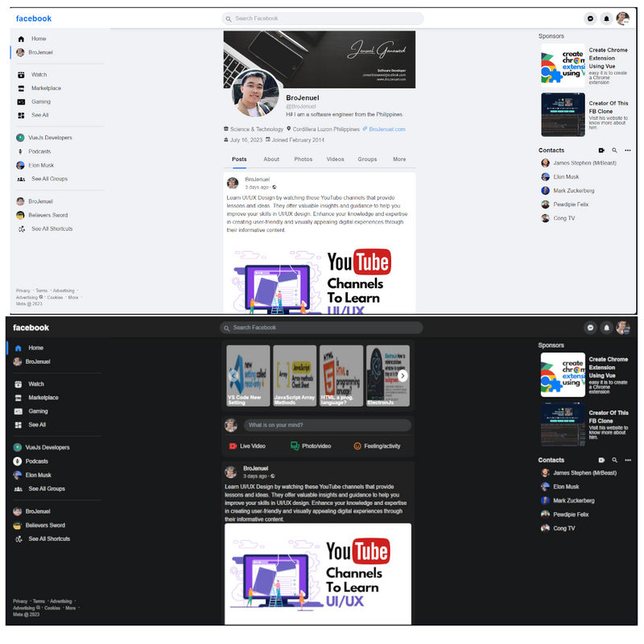
Task: Open VS Code New Setting story
Action: tap(248, 376)
